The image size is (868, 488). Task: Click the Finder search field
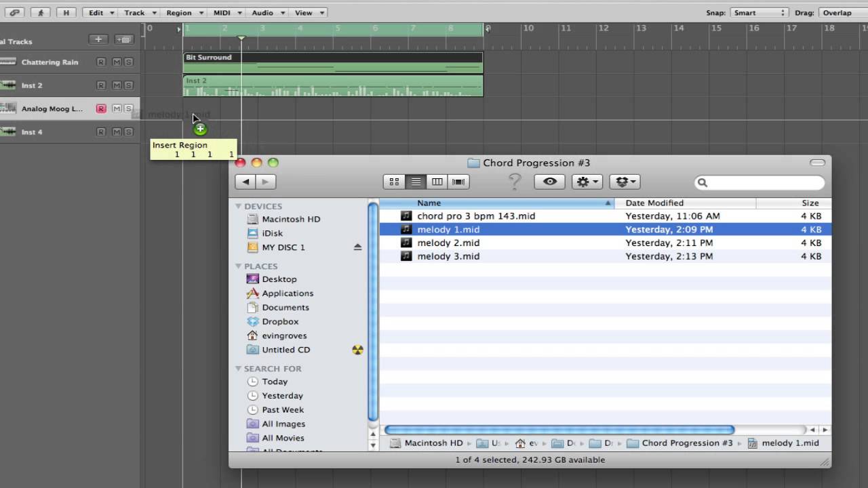pyautogui.click(x=759, y=182)
